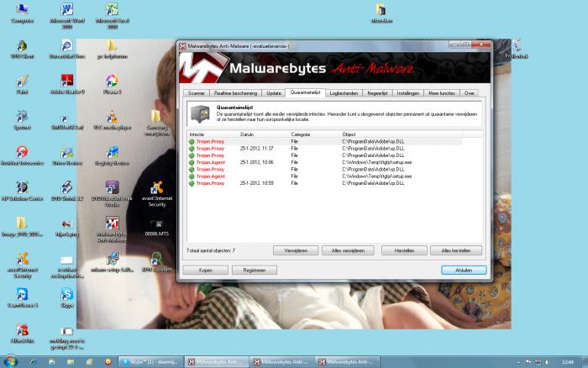Switch to the Over tab
The height and width of the screenshot is (368, 588).
click(x=469, y=93)
